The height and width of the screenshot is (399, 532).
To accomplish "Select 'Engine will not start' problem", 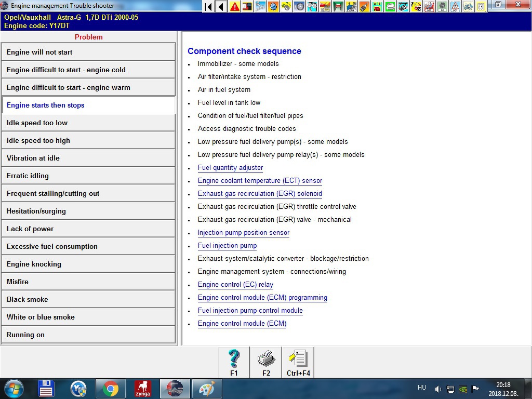I will pyautogui.click(x=88, y=52).
